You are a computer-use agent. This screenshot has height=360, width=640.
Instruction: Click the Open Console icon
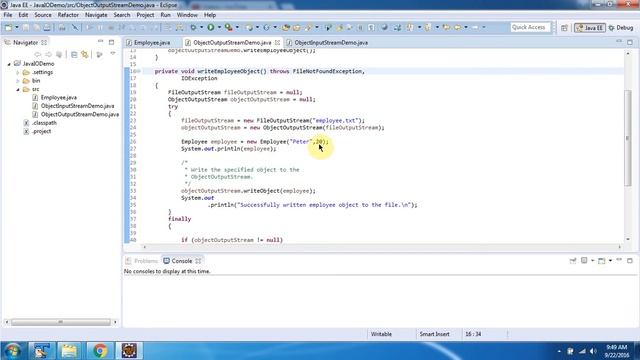click(x=602, y=260)
